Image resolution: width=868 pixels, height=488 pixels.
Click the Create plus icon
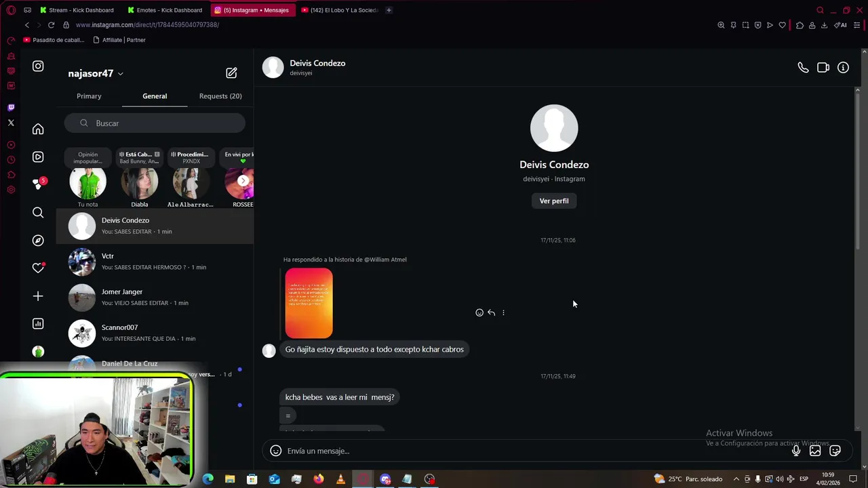pyautogui.click(x=38, y=296)
